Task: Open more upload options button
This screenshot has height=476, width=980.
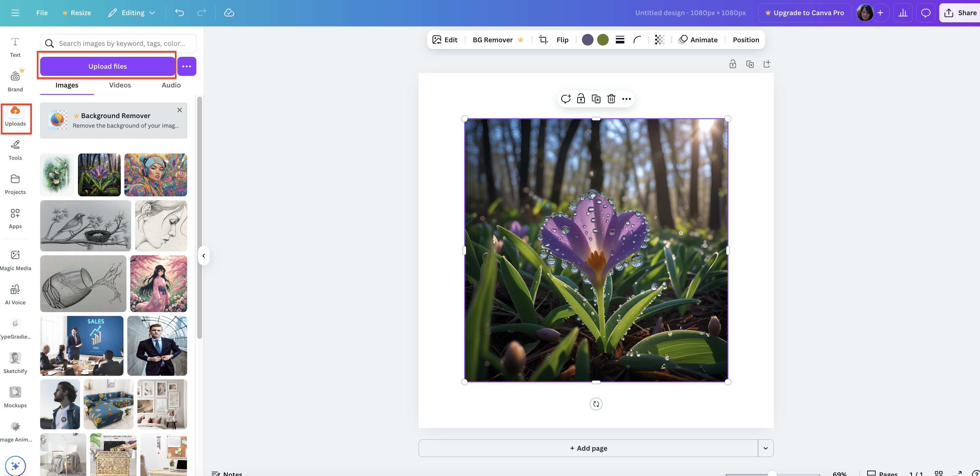Action: click(187, 66)
